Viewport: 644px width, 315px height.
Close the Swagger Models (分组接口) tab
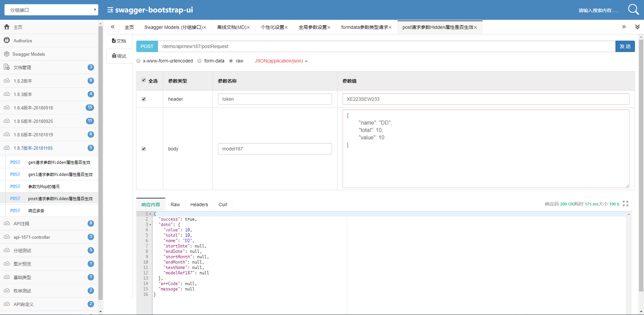tap(204, 28)
